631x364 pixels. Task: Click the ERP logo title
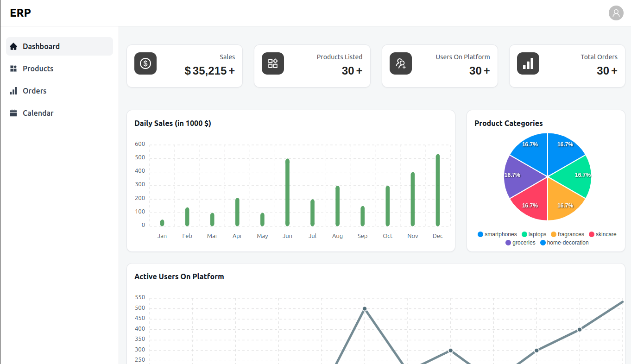tap(20, 13)
